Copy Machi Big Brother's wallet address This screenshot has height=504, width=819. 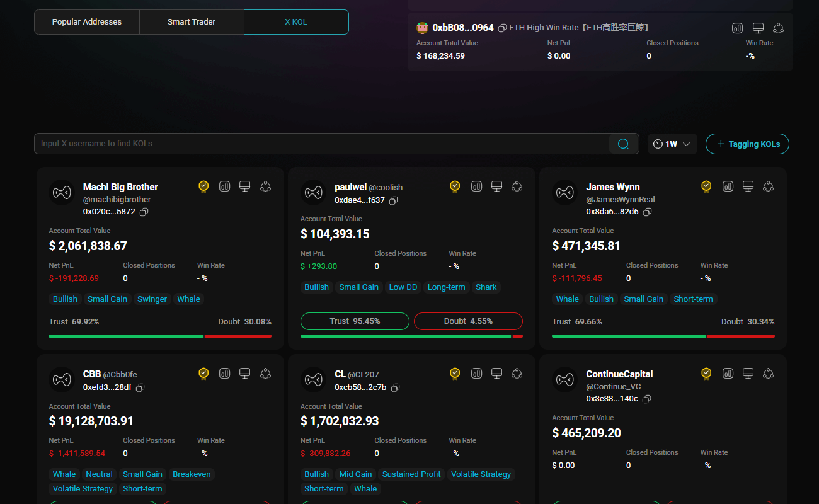pyautogui.click(x=144, y=212)
